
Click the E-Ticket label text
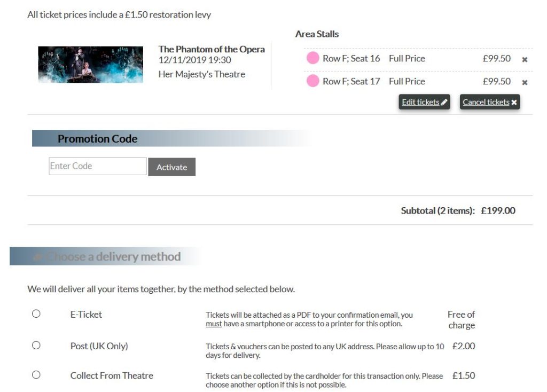pos(86,315)
